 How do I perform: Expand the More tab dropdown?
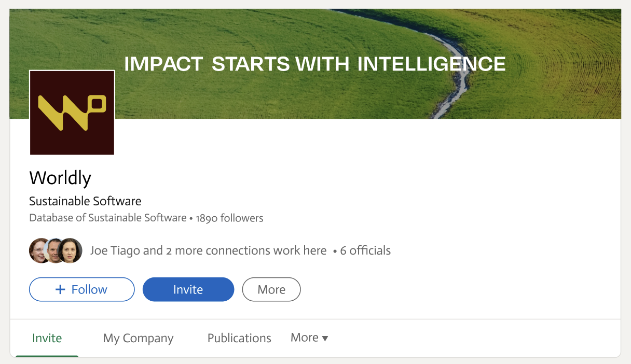(x=309, y=338)
